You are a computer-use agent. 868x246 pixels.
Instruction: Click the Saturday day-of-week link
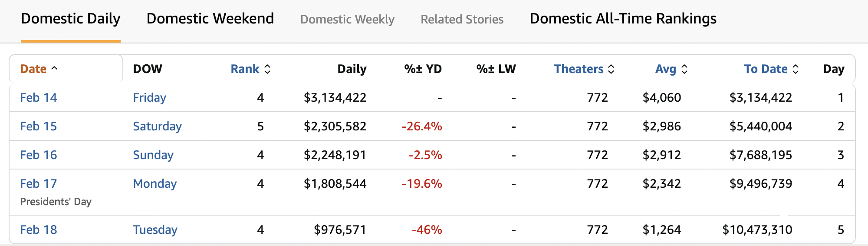pyautogui.click(x=157, y=126)
